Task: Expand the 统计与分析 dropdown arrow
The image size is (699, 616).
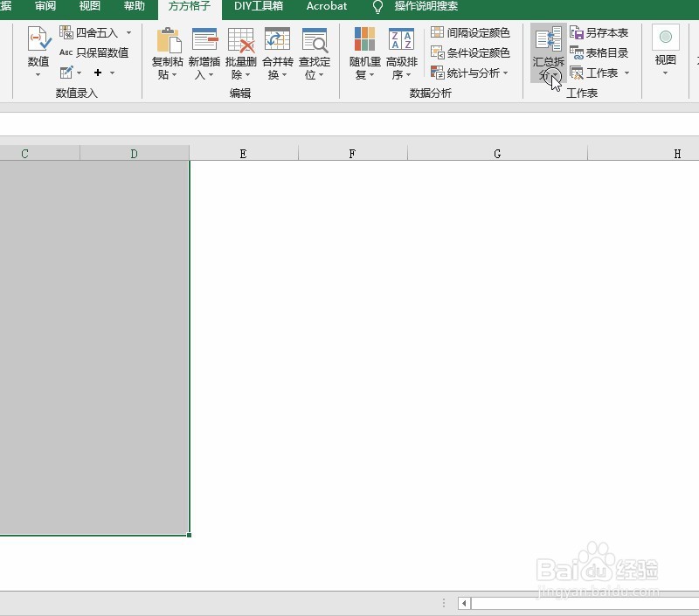Action: tap(506, 73)
